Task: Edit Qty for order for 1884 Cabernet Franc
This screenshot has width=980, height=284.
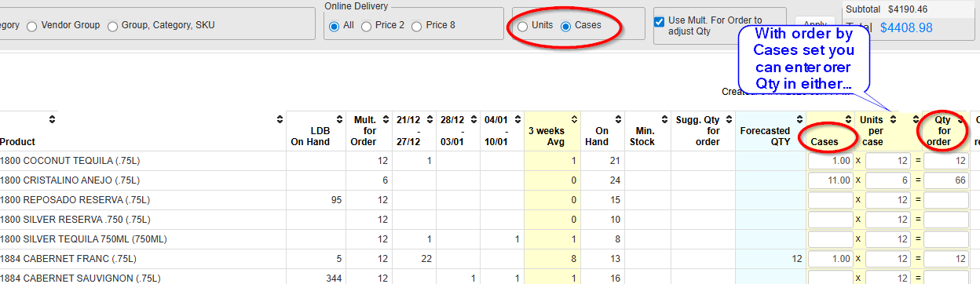Action: click(946, 259)
